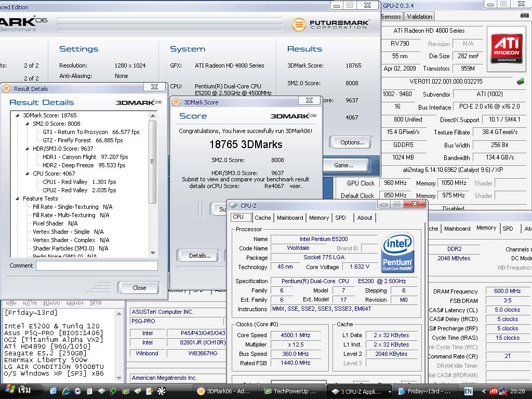Collapse the HDR/SM3.0 Score tree node
This screenshot has height=399, width=532.
coord(28,149)
